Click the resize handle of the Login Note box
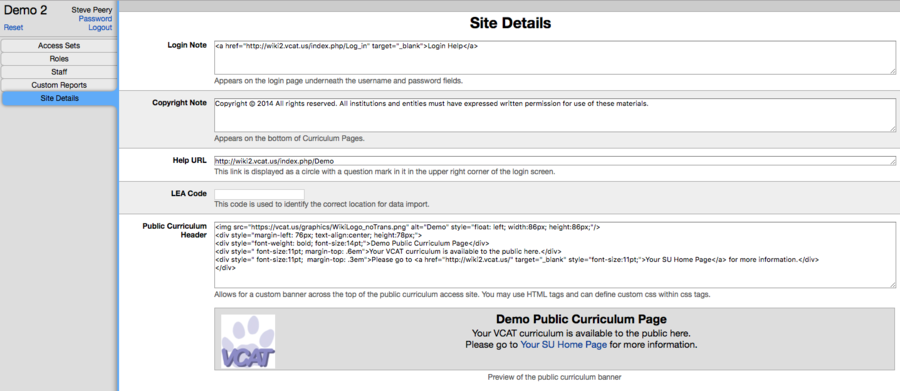This screenshot has height=391, width=900. tap(893, 71)
